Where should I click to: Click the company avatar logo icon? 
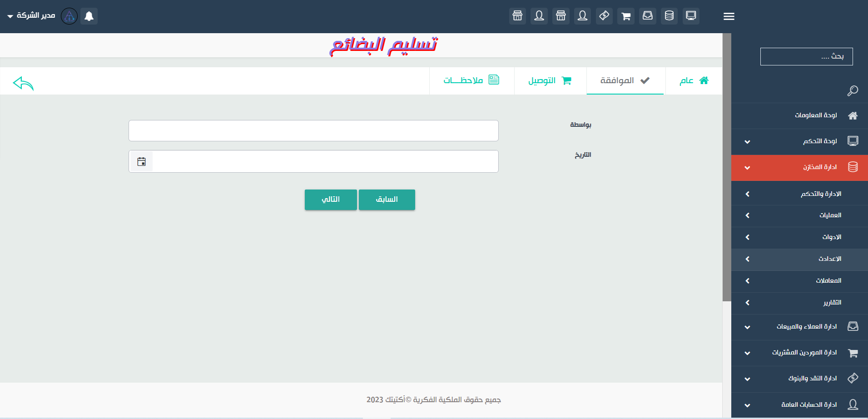pyautogui.click(x=69, y=16)
